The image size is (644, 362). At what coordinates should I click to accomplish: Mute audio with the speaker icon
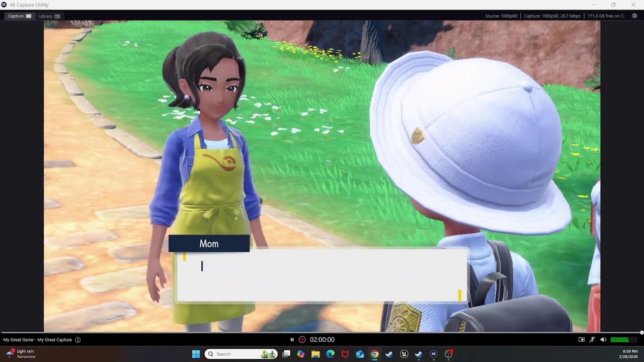[603, 340]
